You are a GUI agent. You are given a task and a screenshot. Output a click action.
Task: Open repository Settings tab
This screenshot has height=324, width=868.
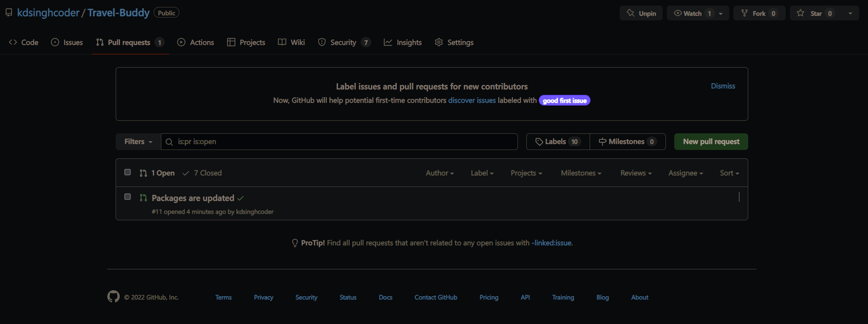(454, 42)
